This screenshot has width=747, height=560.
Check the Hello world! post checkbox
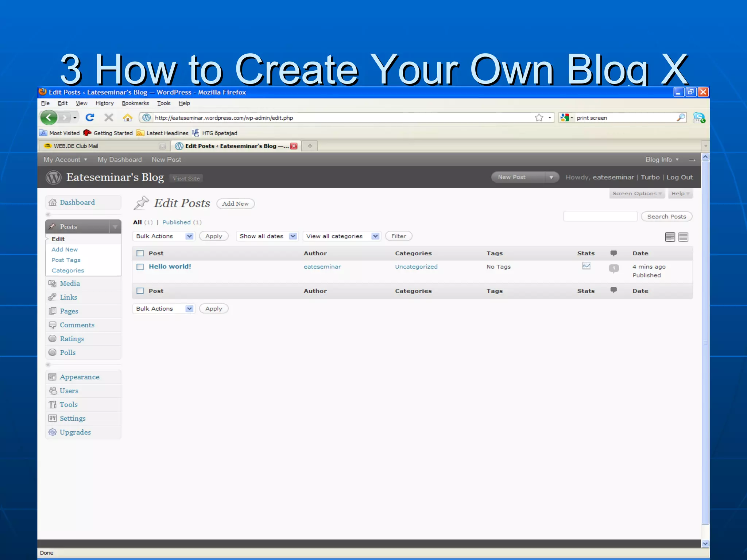(140, 267)
